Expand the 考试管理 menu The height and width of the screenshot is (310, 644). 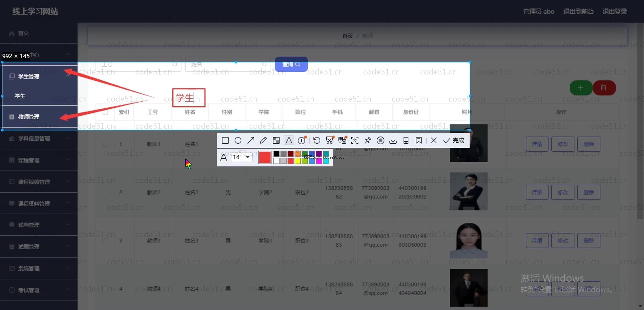point(39,290)
